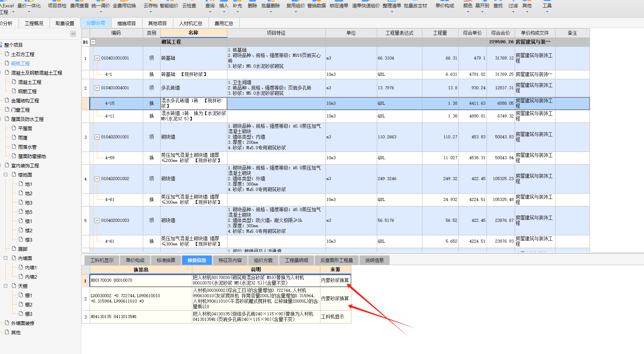Select 门窗工程 tree node

pos(20,110)
